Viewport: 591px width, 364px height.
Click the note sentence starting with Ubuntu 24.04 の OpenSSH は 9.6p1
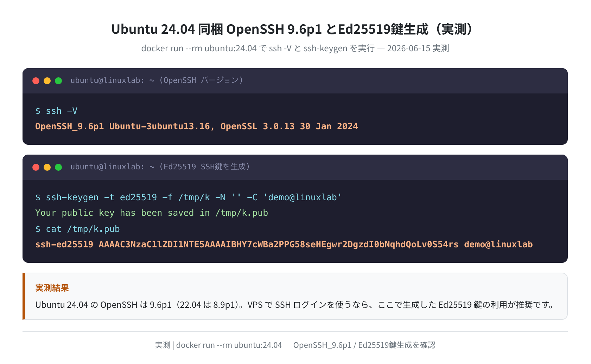pyautogui.click(x=295, y=305)
